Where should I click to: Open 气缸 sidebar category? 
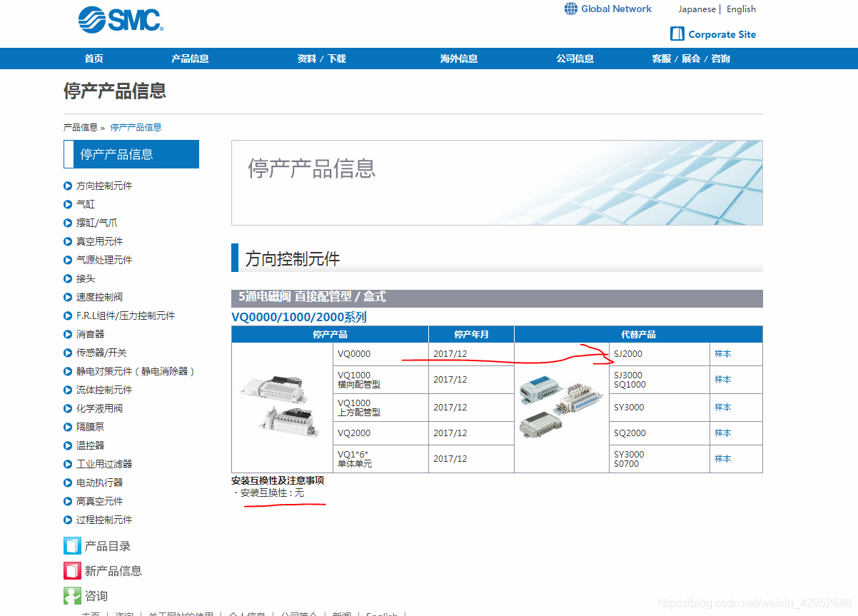pyautogui.click(x=86, y=204)
